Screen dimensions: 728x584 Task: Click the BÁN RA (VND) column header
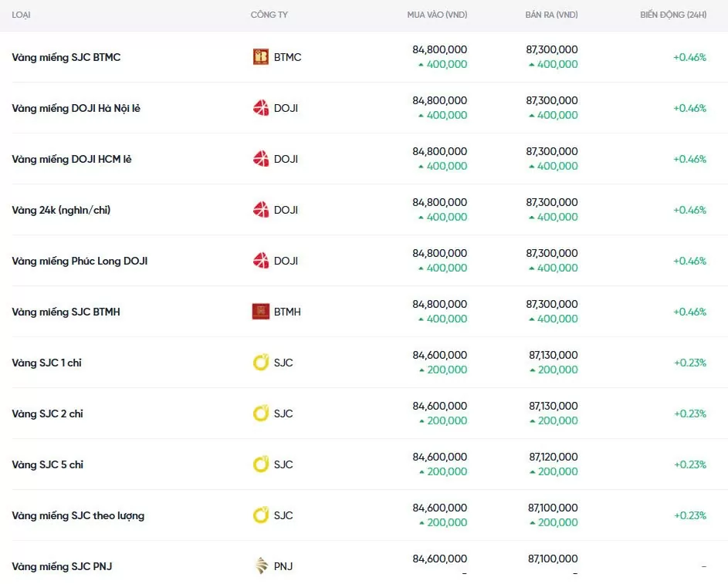(551, 15)
